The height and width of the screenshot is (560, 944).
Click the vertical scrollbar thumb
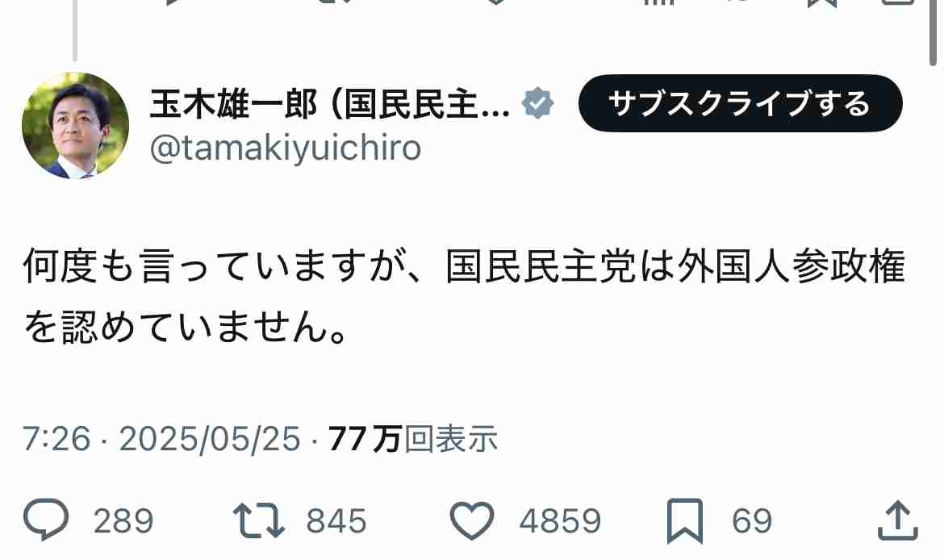point(933,31)
